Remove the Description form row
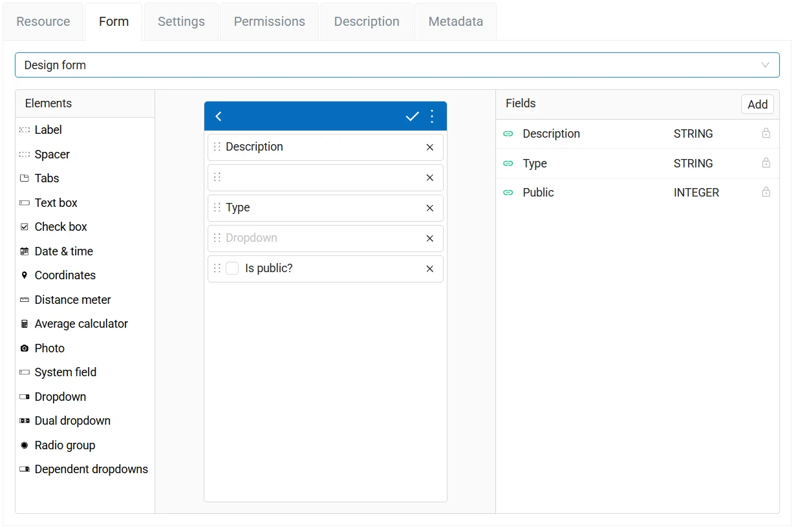Screen dimensions: 798x532 pos(430,147)
